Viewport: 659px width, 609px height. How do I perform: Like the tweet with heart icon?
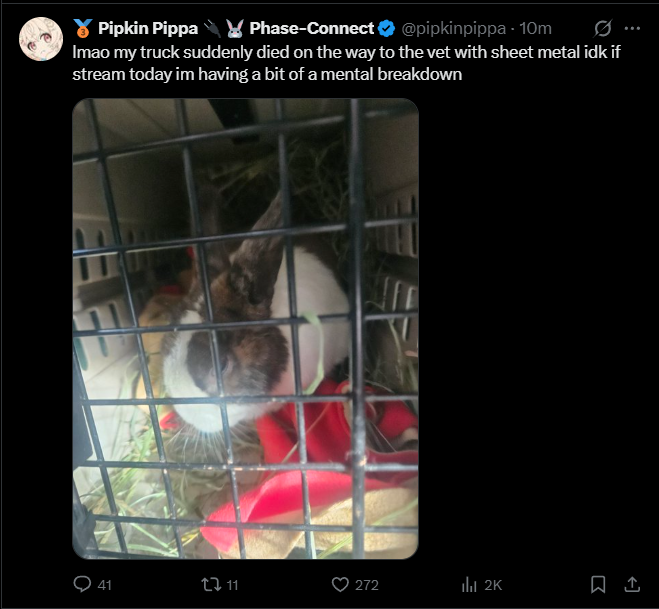coord(340,585)
